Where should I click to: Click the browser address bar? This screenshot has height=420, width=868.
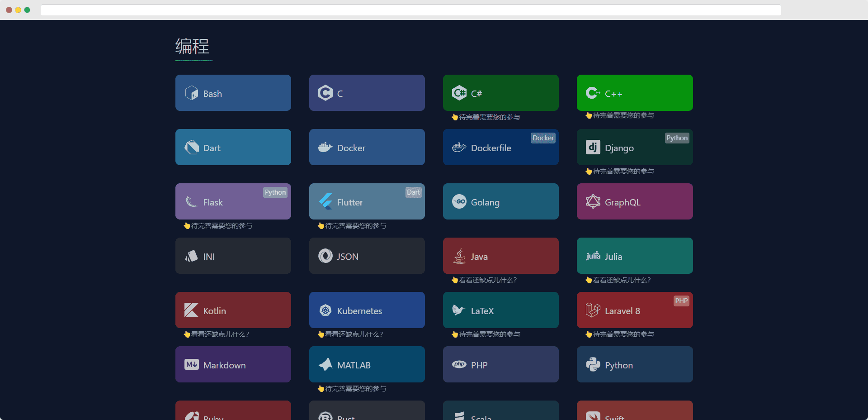(410, 10)
